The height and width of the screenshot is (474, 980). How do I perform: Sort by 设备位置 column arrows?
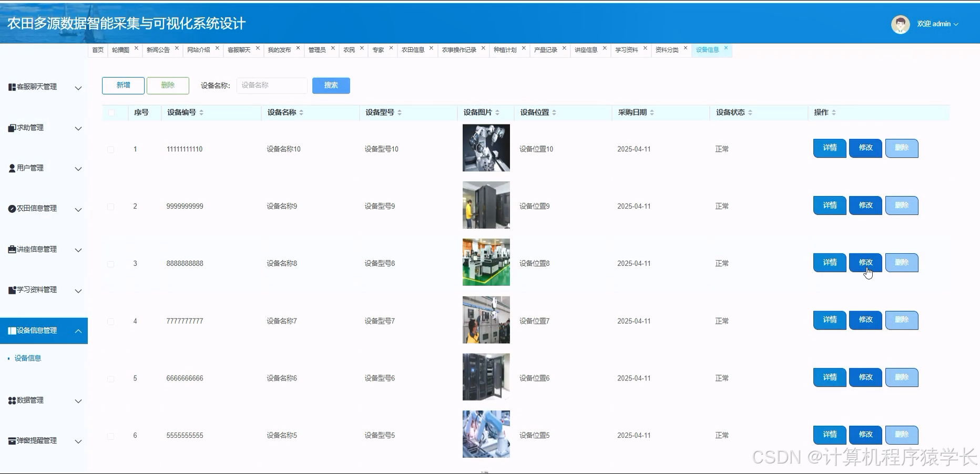[554, 112]
